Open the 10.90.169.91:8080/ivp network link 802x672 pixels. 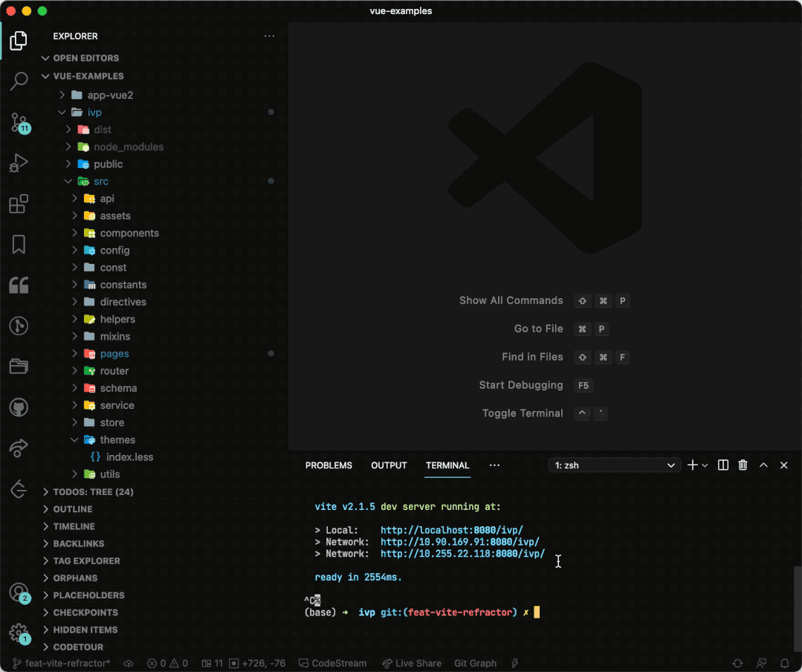(x=459, y=542)
